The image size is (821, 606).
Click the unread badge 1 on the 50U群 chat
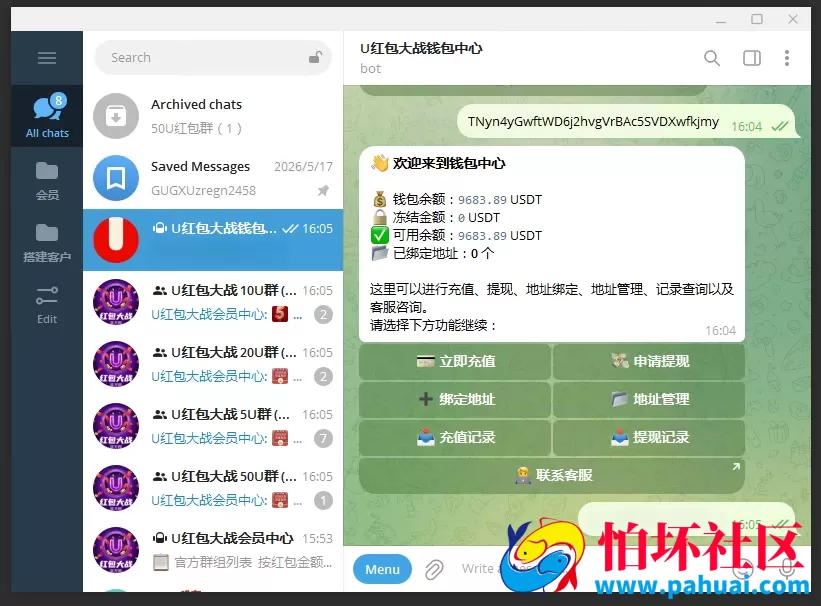pos(323,501)
